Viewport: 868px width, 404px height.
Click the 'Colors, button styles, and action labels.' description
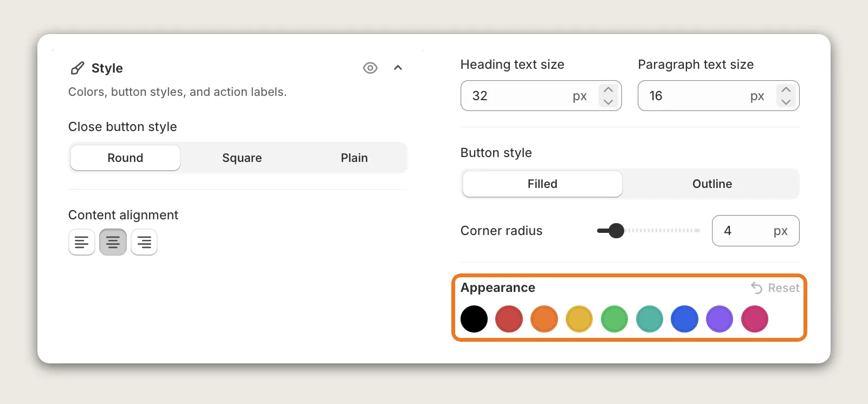(177, 92)
